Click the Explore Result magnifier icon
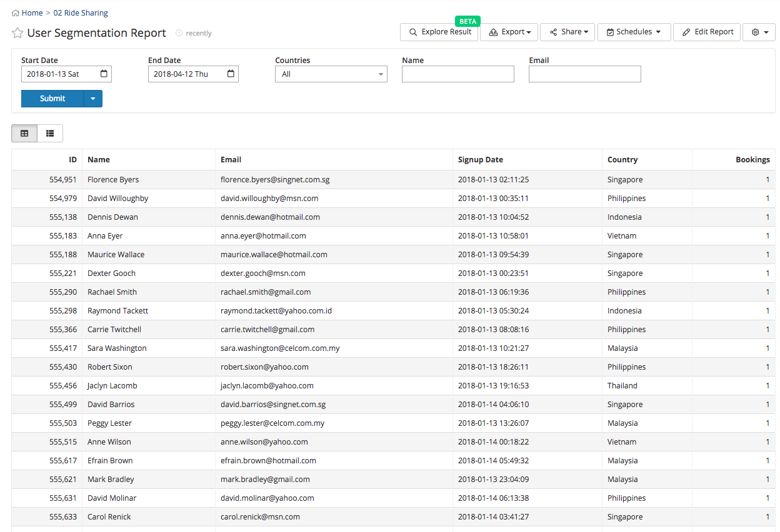780x532 pixels. [413, 31]
